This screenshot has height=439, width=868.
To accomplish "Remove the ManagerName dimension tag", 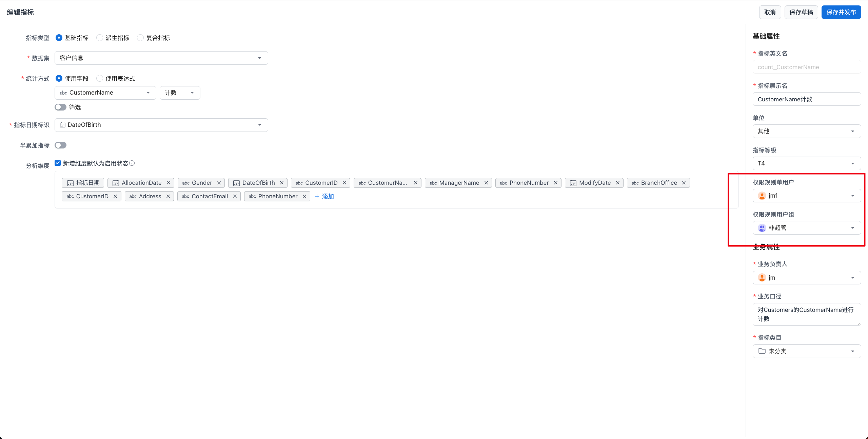I will [486, 183].
